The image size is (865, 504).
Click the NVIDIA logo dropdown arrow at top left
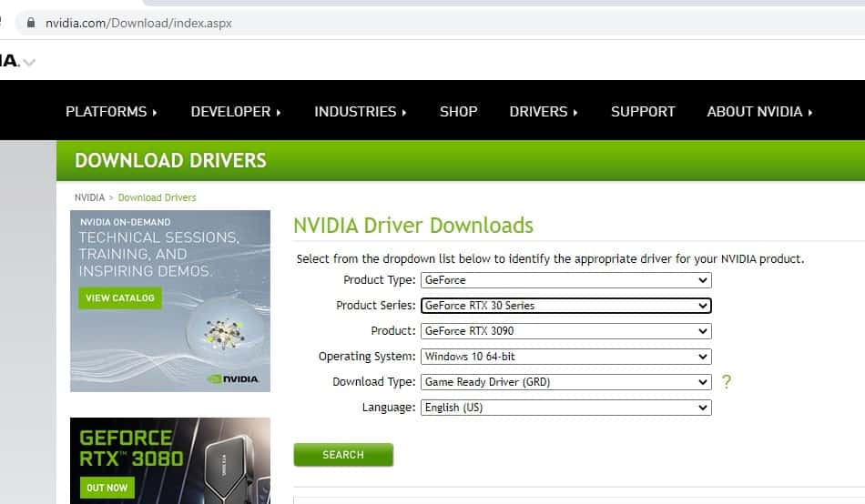pos(29,63)
